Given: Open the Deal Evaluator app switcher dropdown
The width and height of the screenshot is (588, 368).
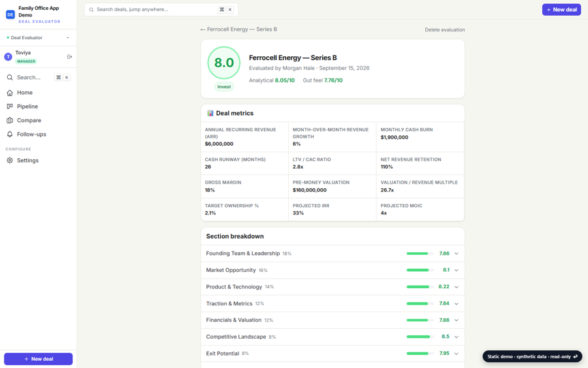Looking at the screenshot, I should tap(39, 37).
